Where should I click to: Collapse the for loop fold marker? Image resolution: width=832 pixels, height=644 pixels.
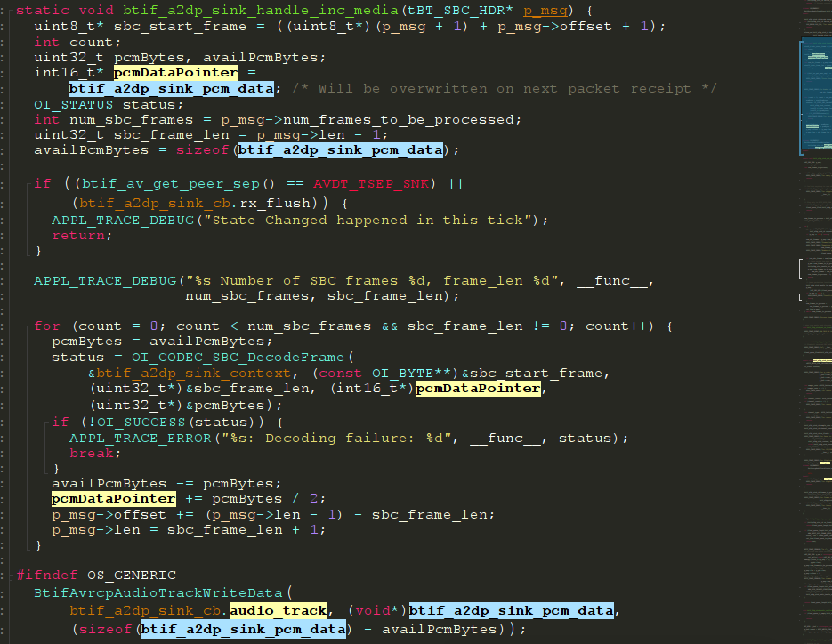coord(29,326)
